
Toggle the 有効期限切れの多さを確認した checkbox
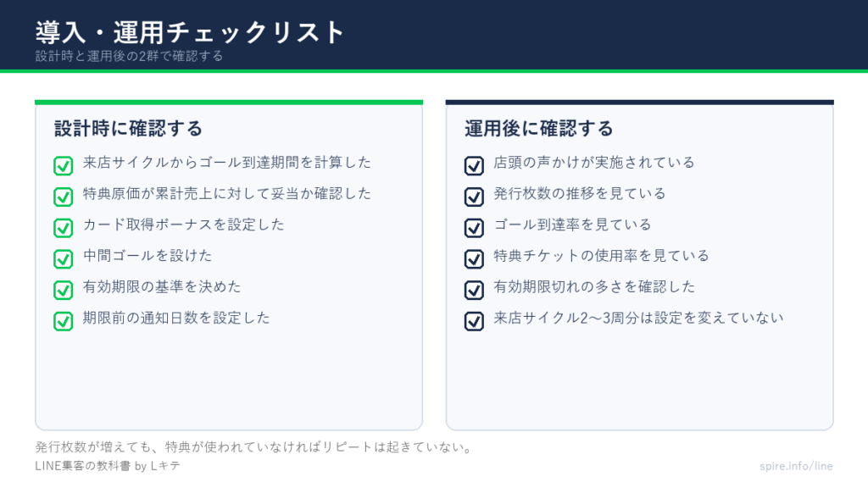coord(474,290)
